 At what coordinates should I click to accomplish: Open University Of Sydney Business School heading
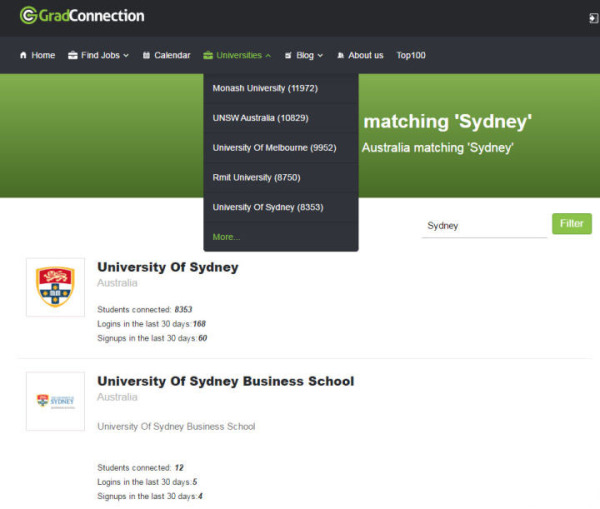pos(226,381)
